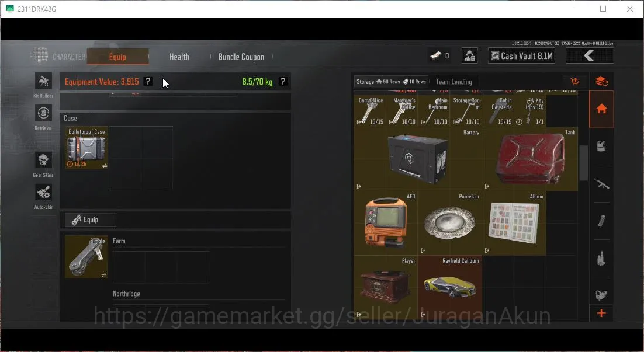Open the friends or squad icon
644x352 pixels.
[469, 56]
